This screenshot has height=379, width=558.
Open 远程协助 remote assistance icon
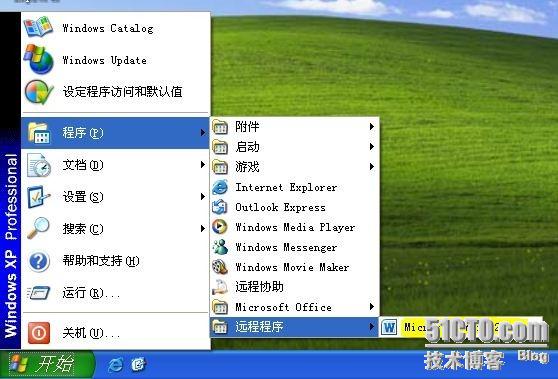click(220, 287)
